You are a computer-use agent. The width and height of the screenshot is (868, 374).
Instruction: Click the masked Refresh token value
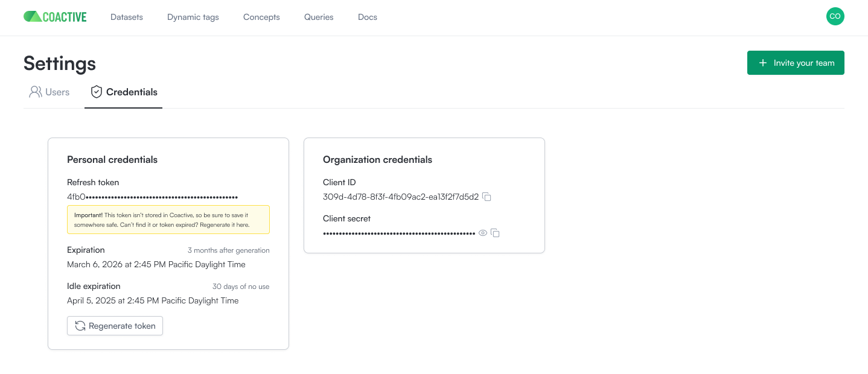152,197
